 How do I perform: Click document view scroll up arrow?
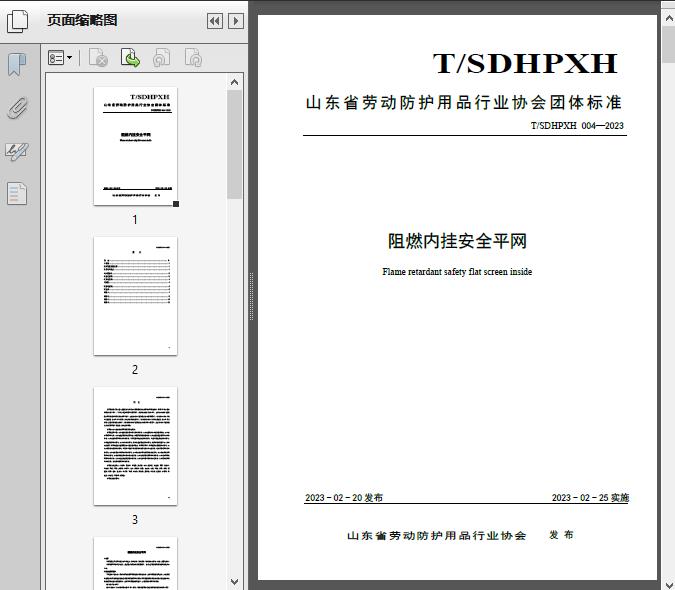click(x=669, y=18)
